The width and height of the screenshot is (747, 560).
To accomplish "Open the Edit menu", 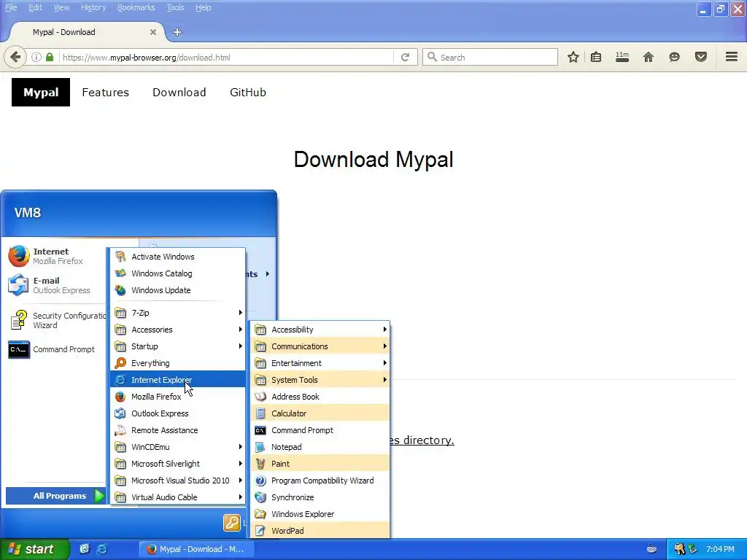I will (x=35, y=7).
